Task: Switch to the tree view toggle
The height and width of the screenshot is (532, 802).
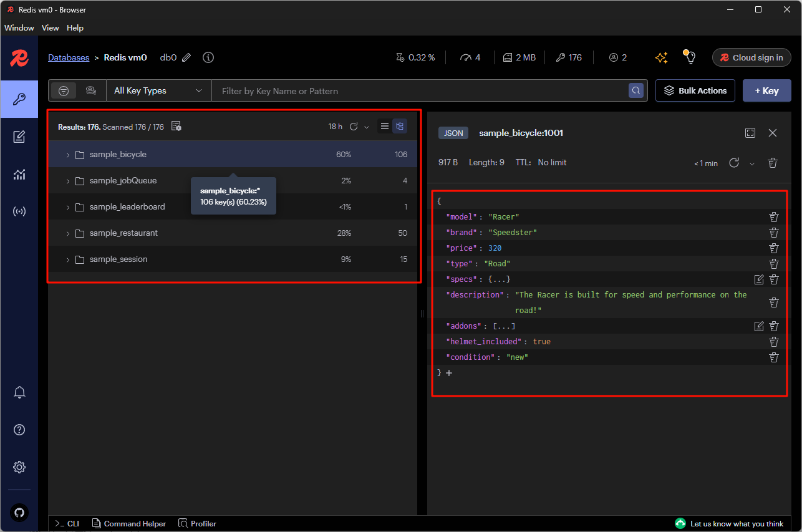Action: click(x=400, y=127)
